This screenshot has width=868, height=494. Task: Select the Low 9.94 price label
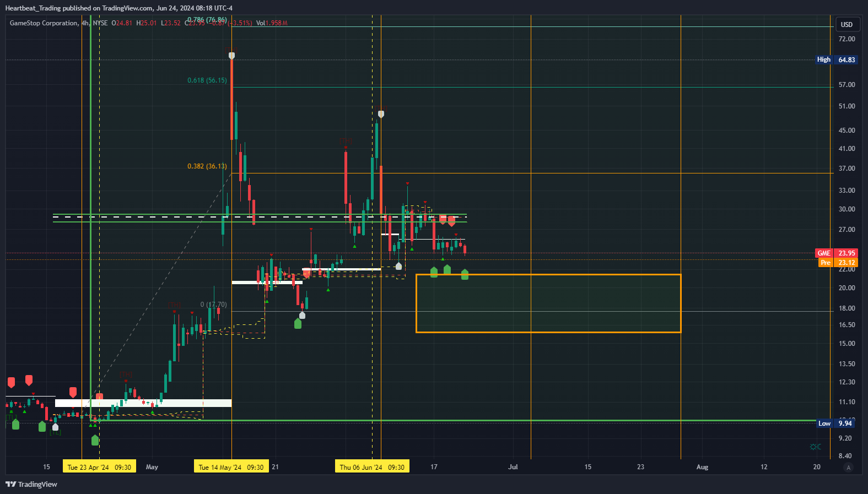[837, 423]
